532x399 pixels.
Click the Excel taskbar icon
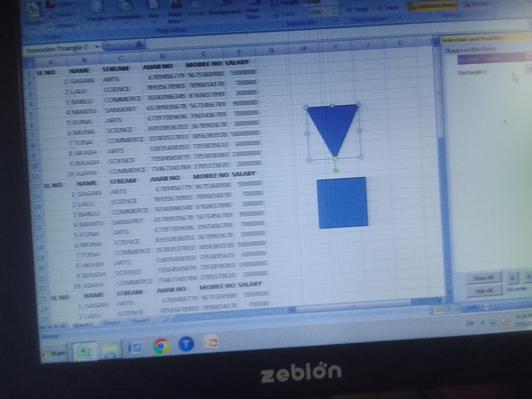coord(83,352)
